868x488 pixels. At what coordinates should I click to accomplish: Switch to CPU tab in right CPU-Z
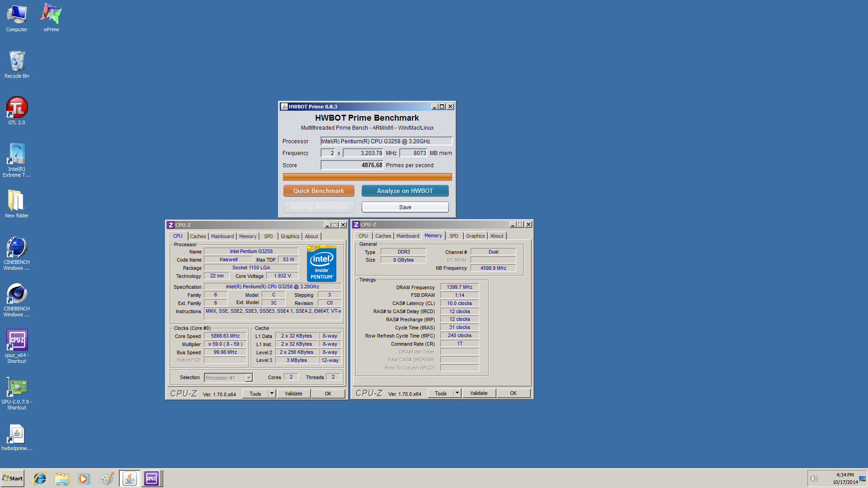point(363,236)
